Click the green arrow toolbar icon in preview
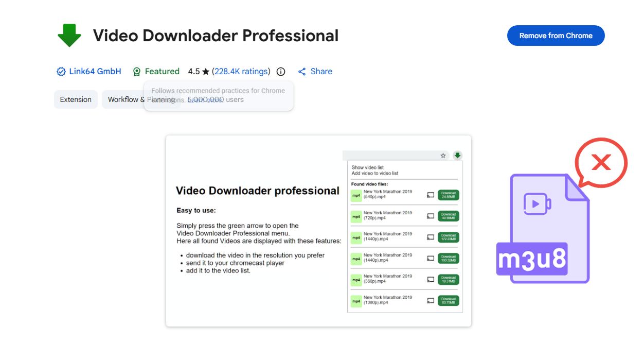The width and height of the screenshot is (644, 342). (x=457, y=156)
